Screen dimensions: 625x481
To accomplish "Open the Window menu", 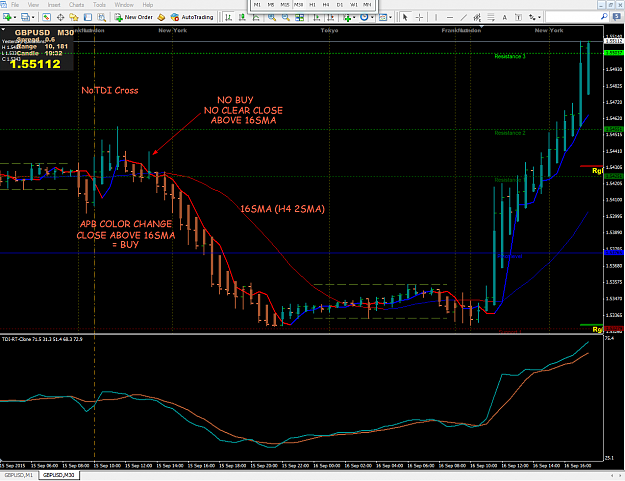I will (x=124, y=5).
